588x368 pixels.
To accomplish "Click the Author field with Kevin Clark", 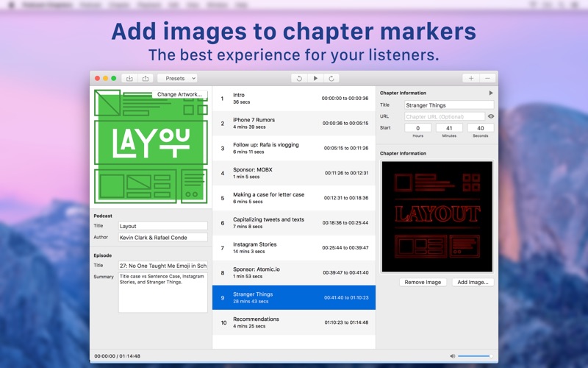I will [162, 237].
